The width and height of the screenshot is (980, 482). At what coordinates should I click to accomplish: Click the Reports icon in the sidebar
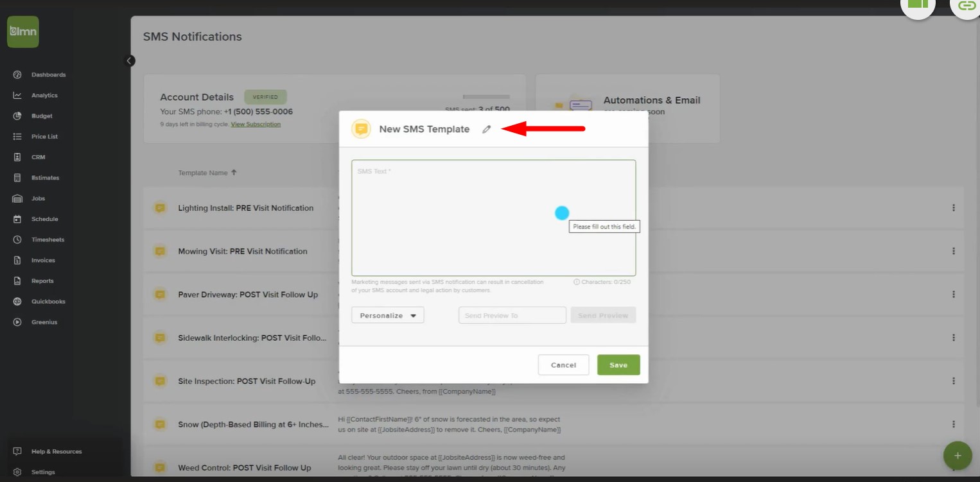point(17,280)
